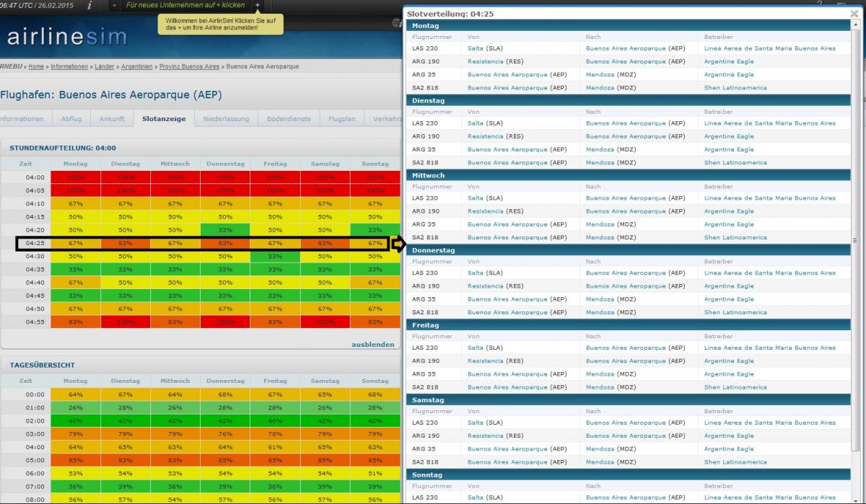866x504 pixels.
Task: Click Linea Aerea de Santa Maria under Montag
Action: tap(769, 48)
